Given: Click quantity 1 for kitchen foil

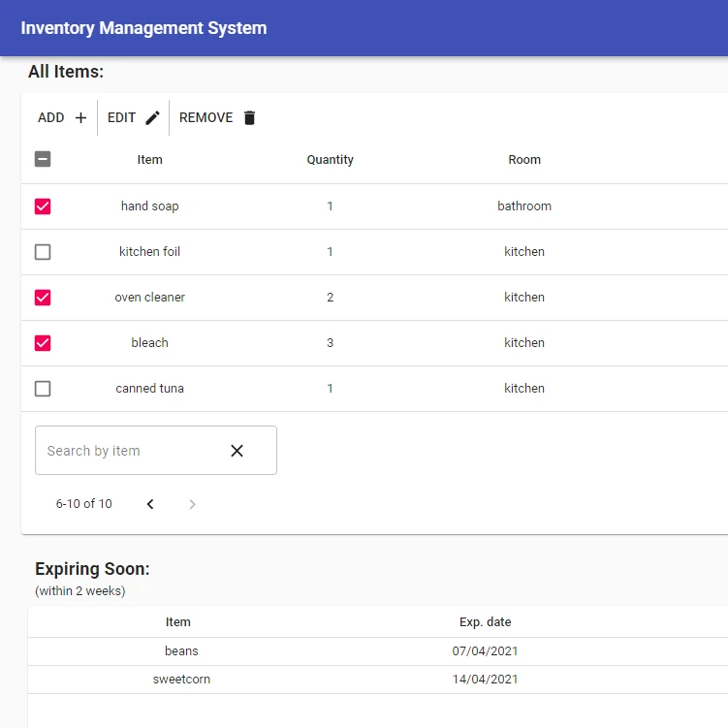Looking at the screenshot, I should click(x=331, y=252).
